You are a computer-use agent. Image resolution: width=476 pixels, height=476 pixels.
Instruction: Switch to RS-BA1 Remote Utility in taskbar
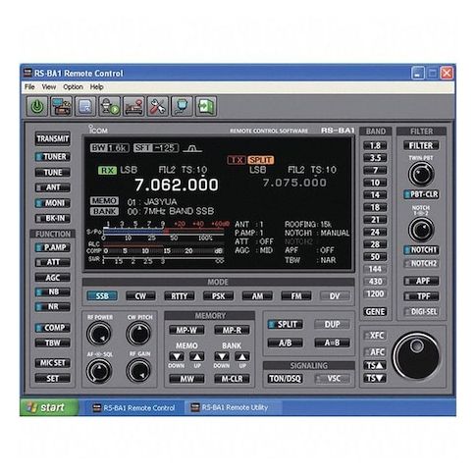(x=233, y=407)
